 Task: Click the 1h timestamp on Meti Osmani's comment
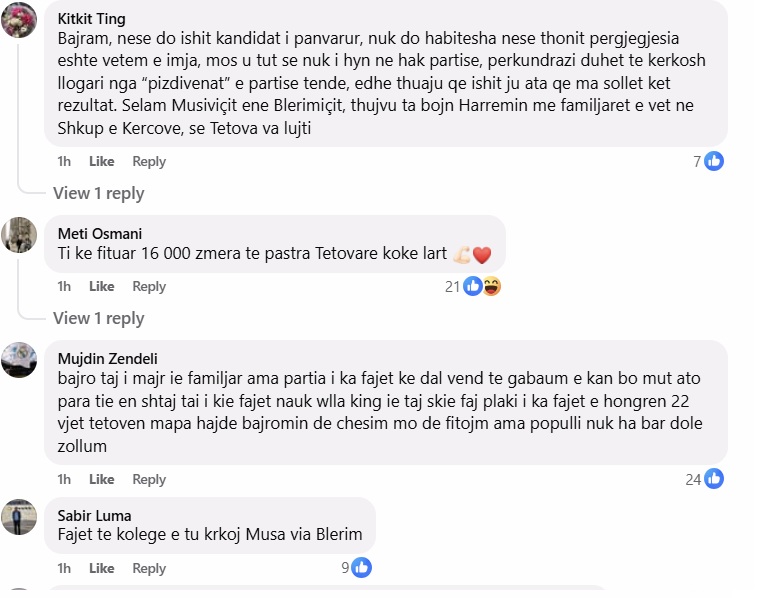coord(64,286)
